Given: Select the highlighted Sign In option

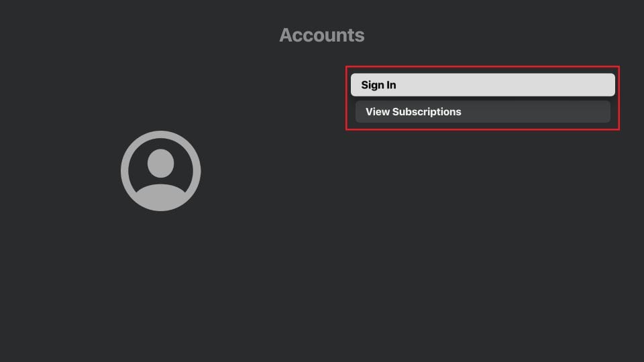Looking at the screenshot, I should coord(482,85).
